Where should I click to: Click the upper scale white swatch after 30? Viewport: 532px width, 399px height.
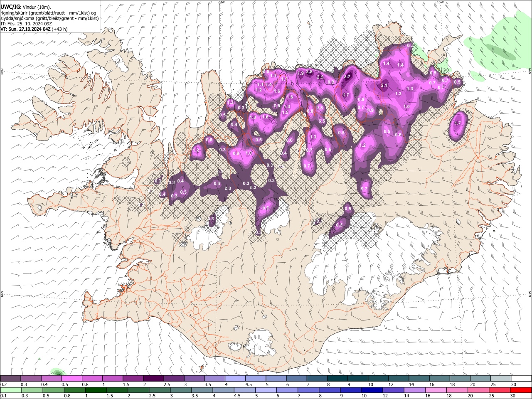(522, 378)
